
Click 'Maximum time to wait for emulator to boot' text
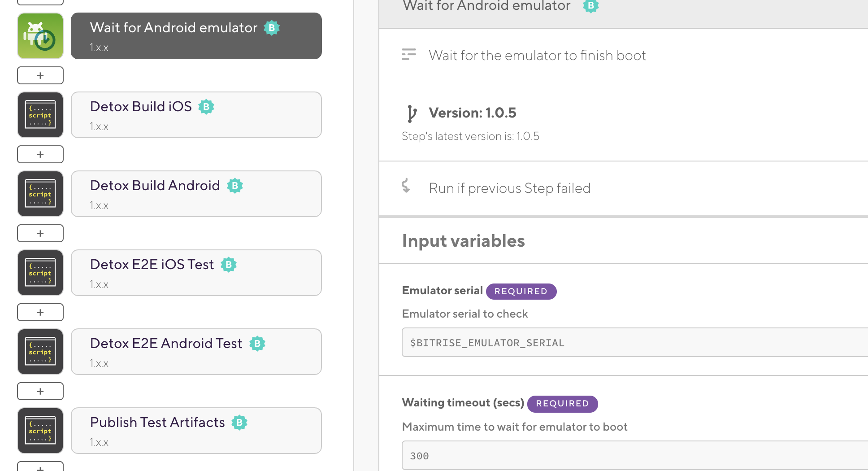click(x=515, y=427)
